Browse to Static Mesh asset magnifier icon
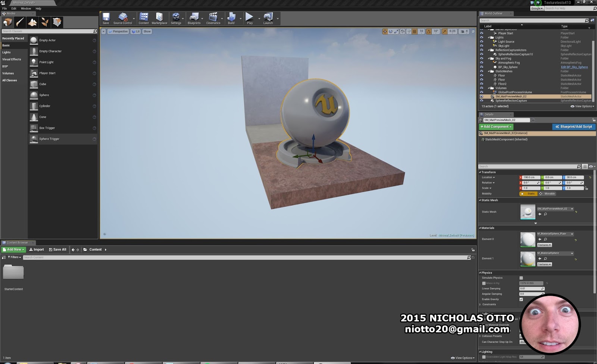Image resolution: width=597 pixels, height=364 pixels. (545, 214)
